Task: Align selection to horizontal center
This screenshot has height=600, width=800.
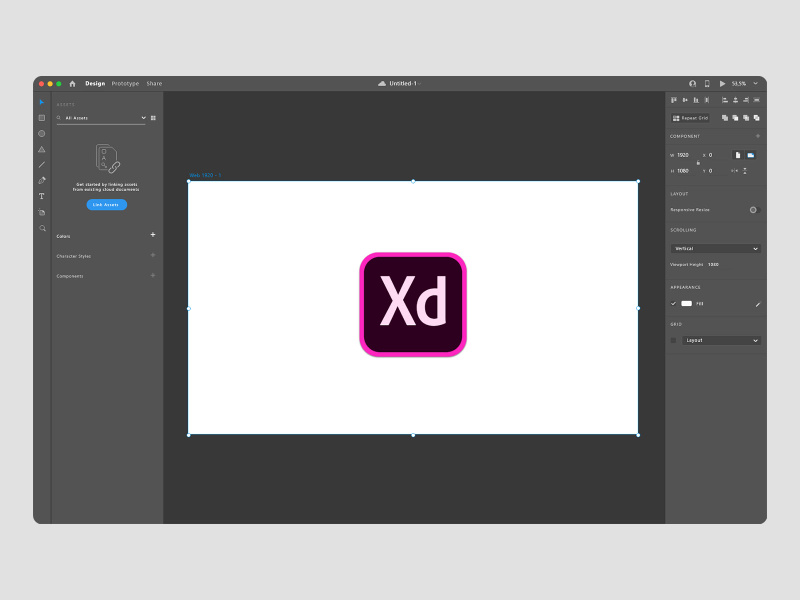Action: 687,100
